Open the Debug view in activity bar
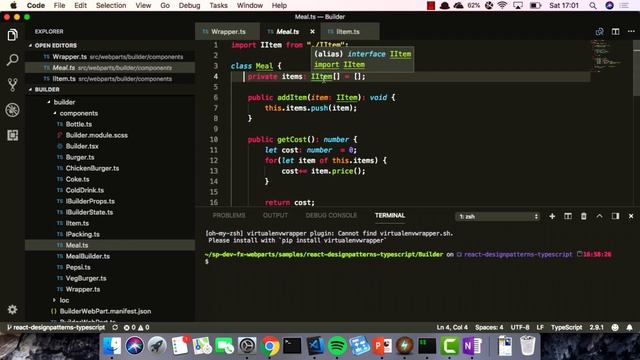Image resolution: width=640 pixels, height=360 pixels. pos(12,110)
